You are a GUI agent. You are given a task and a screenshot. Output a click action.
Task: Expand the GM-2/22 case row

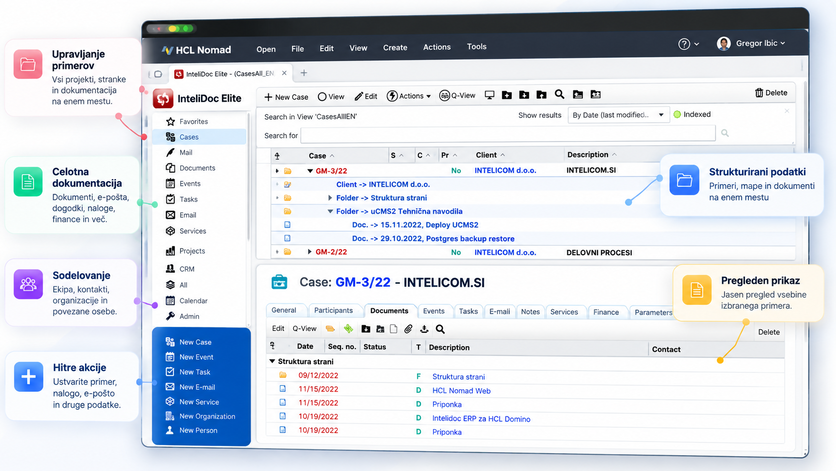309,252
